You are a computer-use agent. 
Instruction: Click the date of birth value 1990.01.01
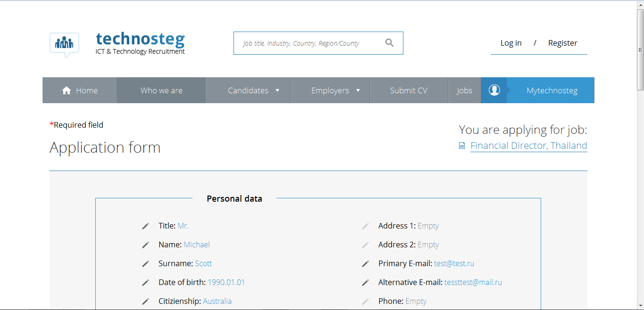tap(226, 283)
